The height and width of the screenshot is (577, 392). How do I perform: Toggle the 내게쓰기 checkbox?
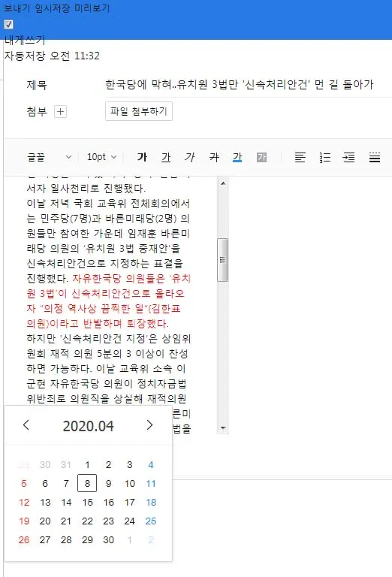[x=8, y=25]
